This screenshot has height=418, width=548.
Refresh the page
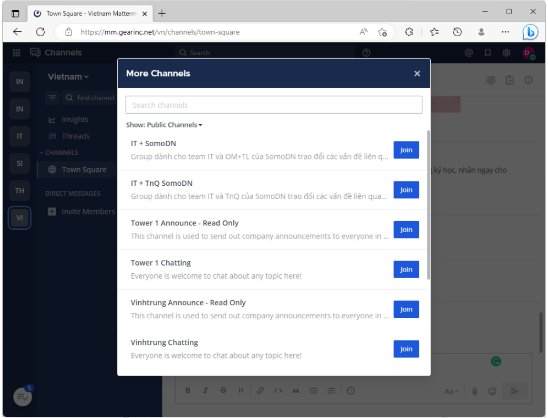[41, 32]
